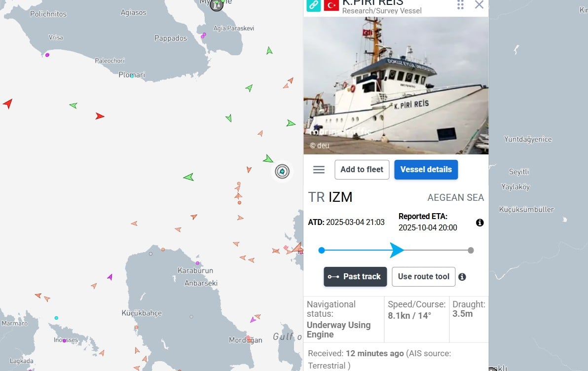Click info icon next to Reported ETA
The image size is (588, 371).
(x=479, y=223)
